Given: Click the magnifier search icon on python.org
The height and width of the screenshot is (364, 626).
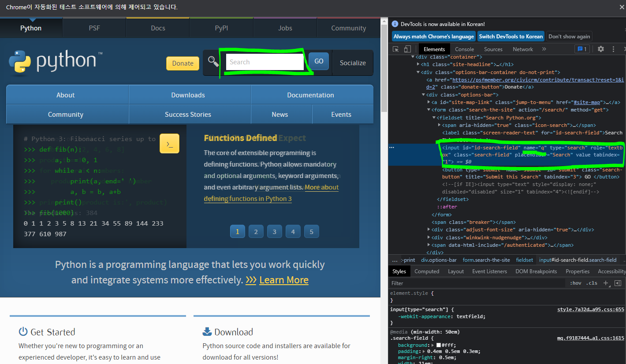Looking at the screenshot, I should [213, 62].
